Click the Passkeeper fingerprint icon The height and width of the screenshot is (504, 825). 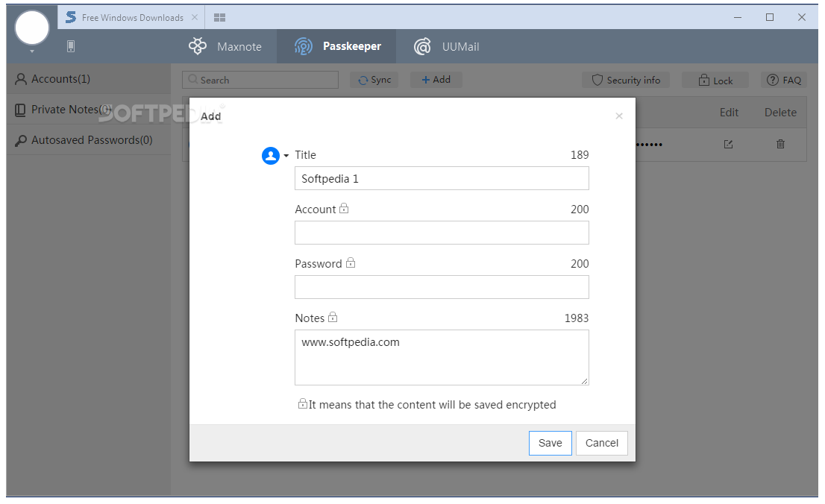(x=304, y=46)
